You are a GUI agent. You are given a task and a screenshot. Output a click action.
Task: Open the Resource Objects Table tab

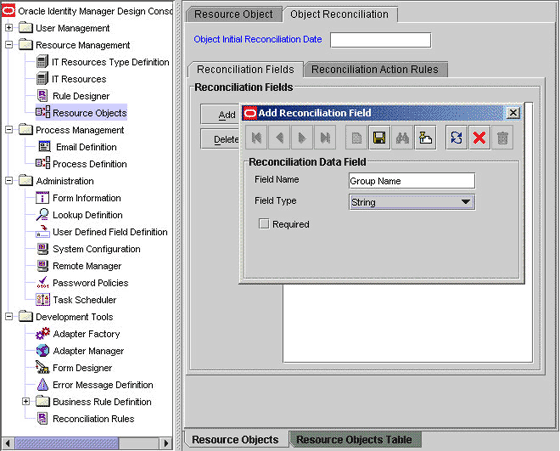point(354,440)
